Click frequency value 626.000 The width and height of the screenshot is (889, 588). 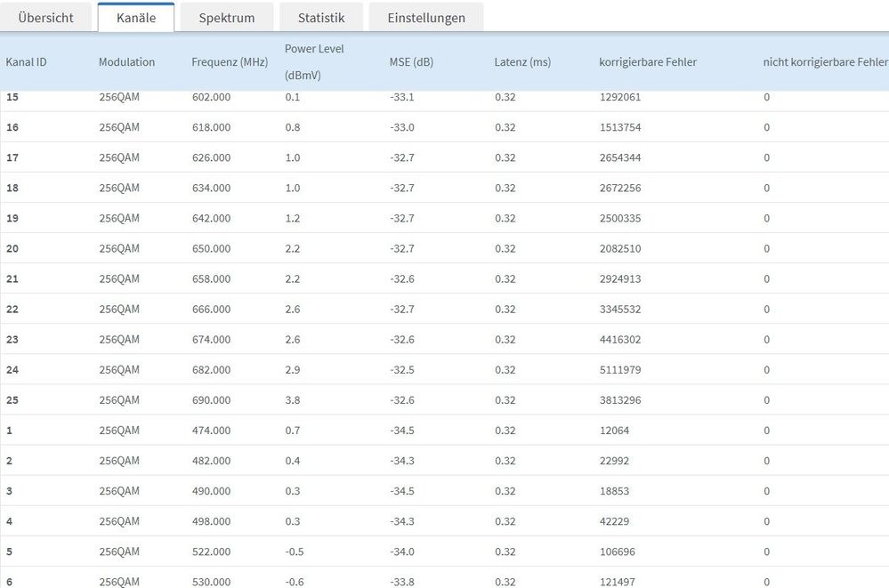coord(211,157)
